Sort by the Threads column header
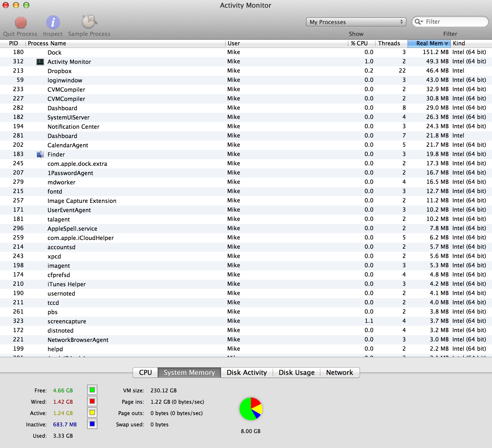492x448 pixels. click(391, 44)
